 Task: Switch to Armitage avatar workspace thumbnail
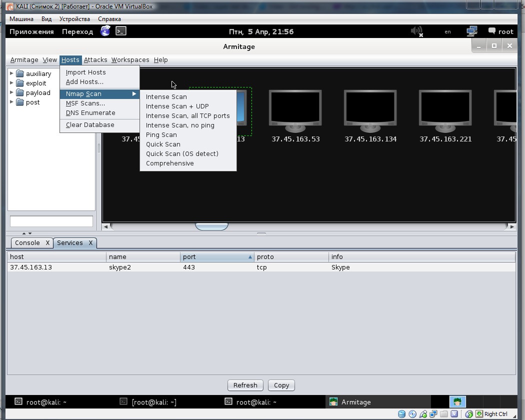pyautogui.click(x=457, y=401)
